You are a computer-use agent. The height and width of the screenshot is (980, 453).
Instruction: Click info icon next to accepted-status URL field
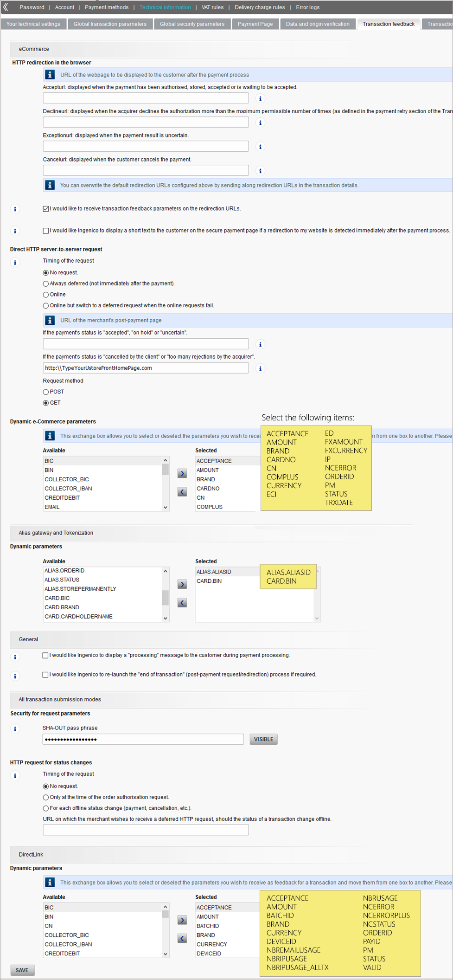260,344
